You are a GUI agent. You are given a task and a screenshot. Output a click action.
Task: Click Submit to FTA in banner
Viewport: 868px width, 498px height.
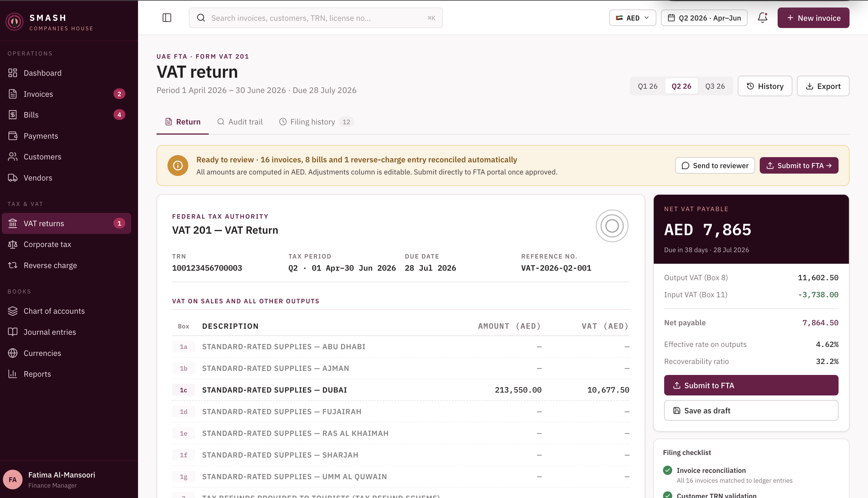pos(799,166)
